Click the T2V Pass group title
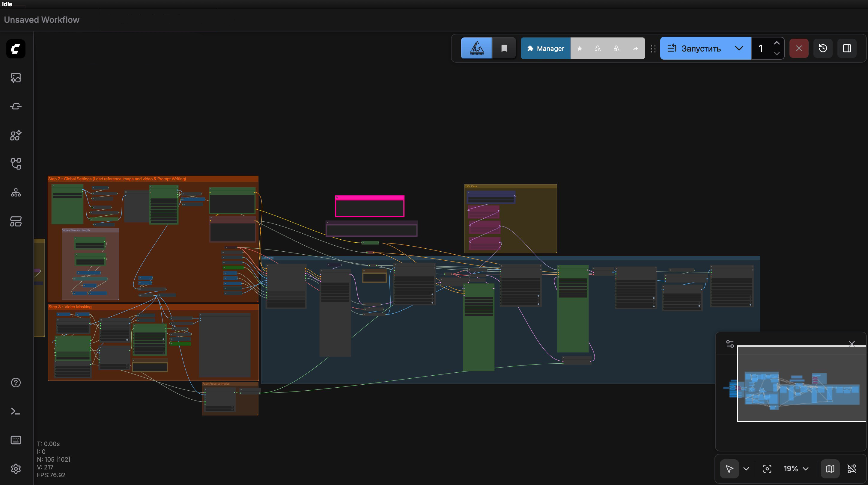 tap(471, 186)
